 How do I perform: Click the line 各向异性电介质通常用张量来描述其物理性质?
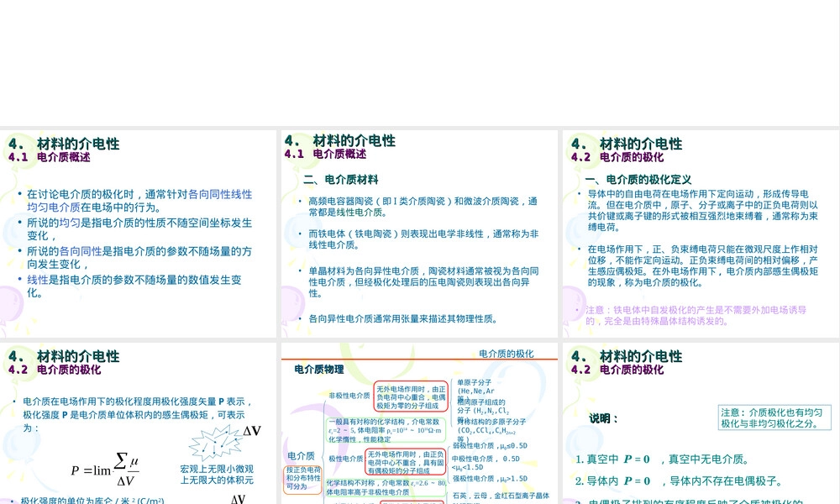[x=405, y=318]
